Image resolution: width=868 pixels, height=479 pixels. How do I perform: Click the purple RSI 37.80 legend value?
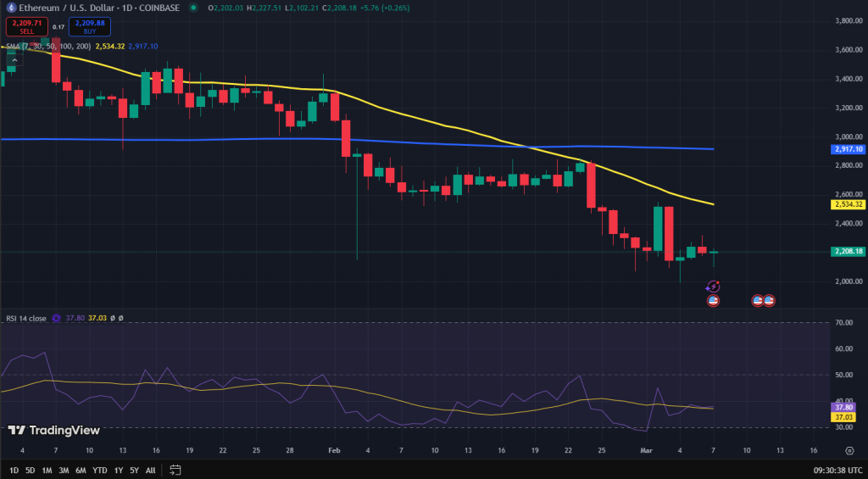75,319
